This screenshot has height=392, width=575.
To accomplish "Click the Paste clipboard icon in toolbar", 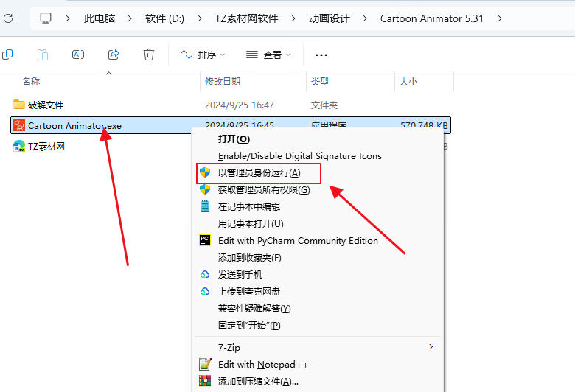I will tap(43, 55).
